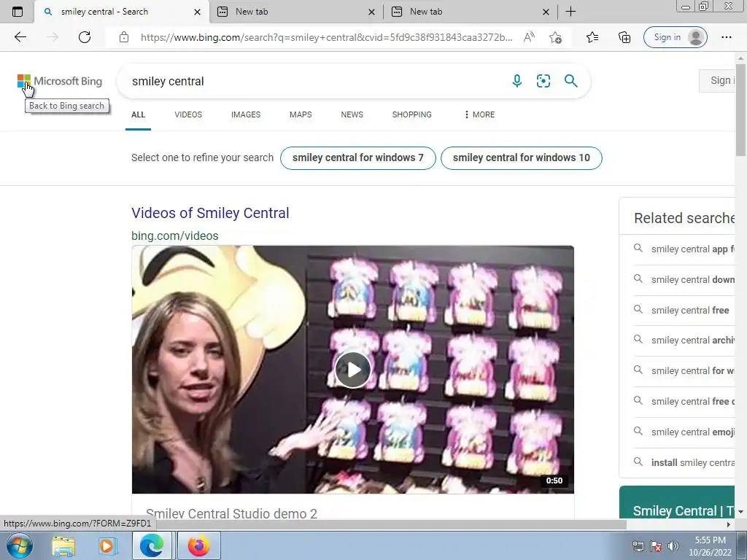Open the bing.com/videos link

coord(175,236)
